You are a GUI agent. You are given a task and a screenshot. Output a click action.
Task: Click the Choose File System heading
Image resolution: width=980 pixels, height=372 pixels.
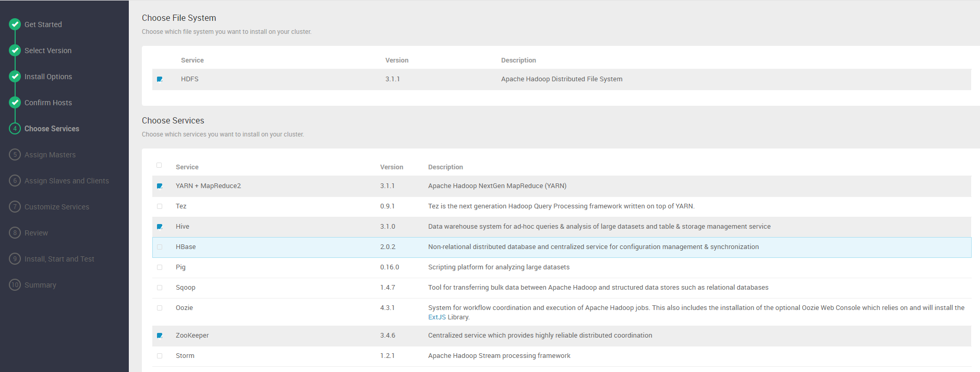[x=179, y=18]
